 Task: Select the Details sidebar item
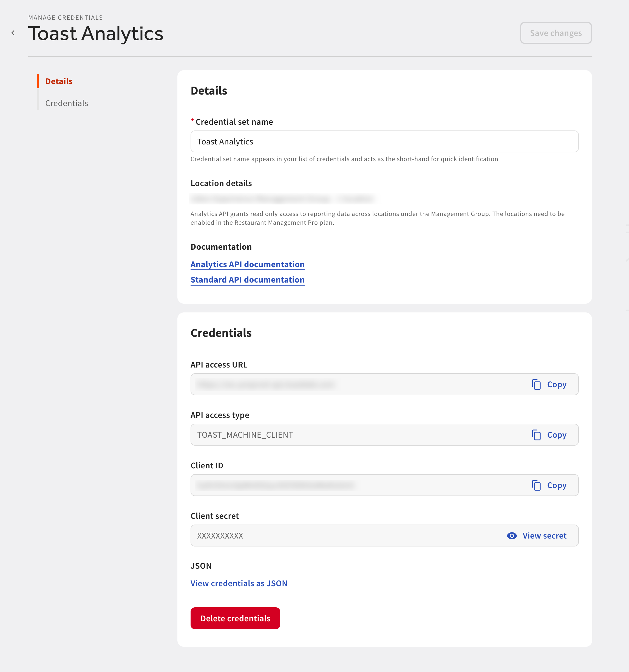[59, 81]
